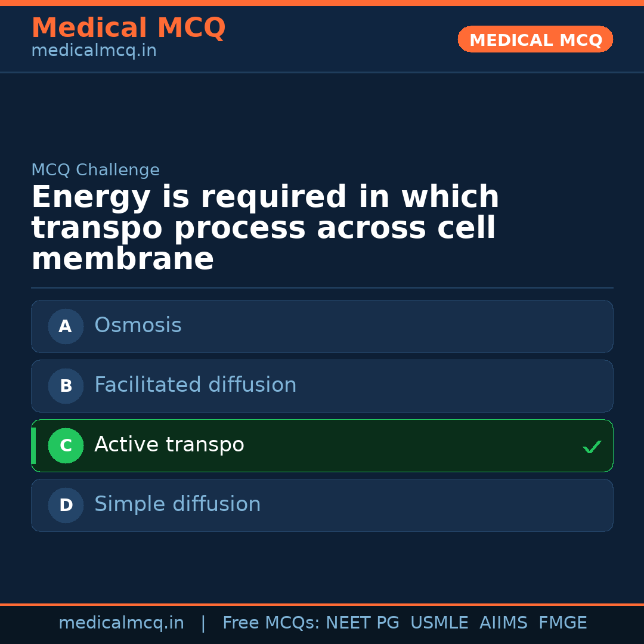This screenshot has width=644, height=644.
Task: Open the medicalmcq.in header link
Action: (x=94, y=51)
